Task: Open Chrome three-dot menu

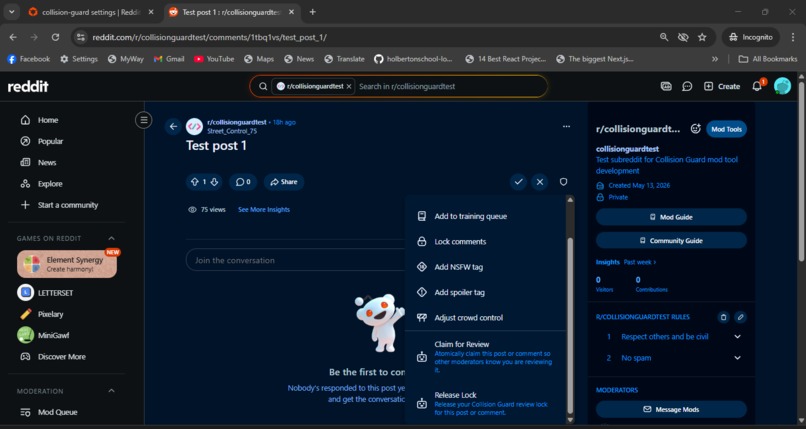Action: (793, 37)
